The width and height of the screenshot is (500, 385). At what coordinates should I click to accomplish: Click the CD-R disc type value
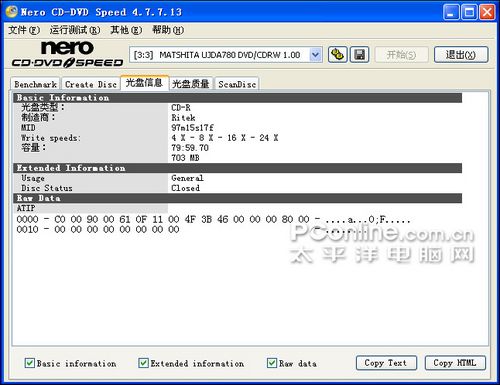coord(181,108)
